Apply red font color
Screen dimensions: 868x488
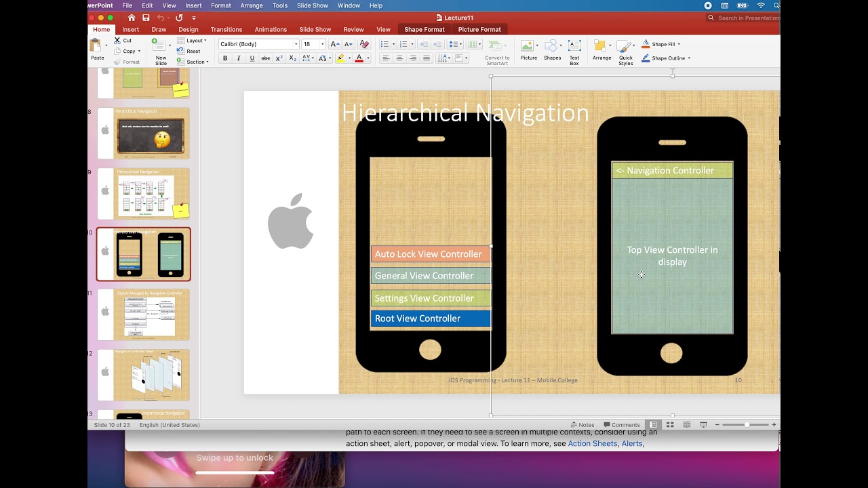click(x=359, y=58)
